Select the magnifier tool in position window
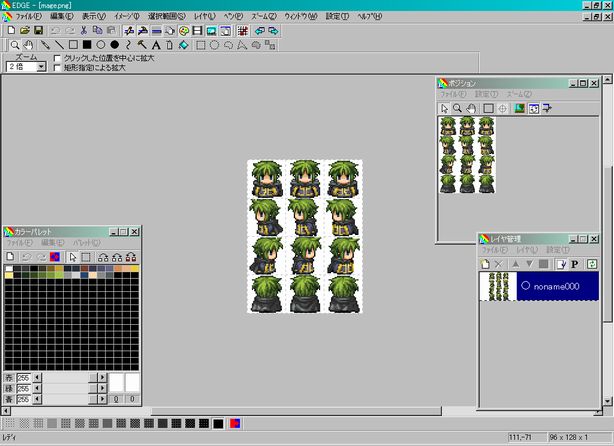 pos(457,108)
